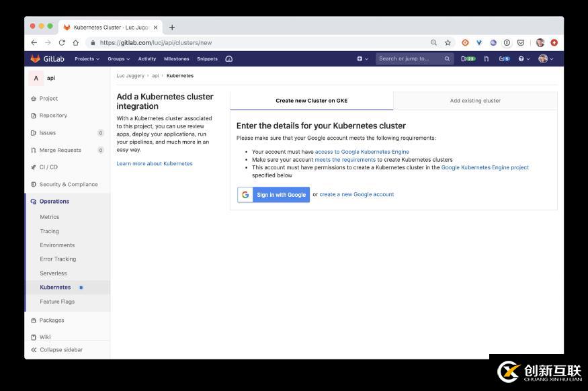Open the issues counter icon in the navbar

pos(468,59)
